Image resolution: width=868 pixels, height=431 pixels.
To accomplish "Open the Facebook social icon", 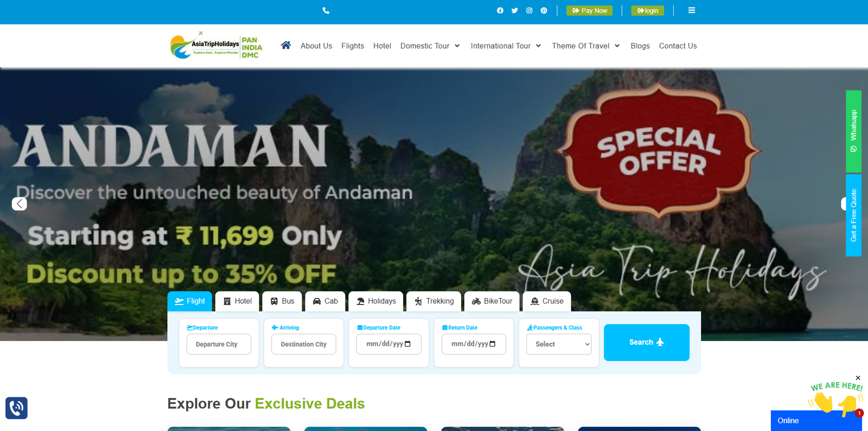I will click(x=500, y=10).
